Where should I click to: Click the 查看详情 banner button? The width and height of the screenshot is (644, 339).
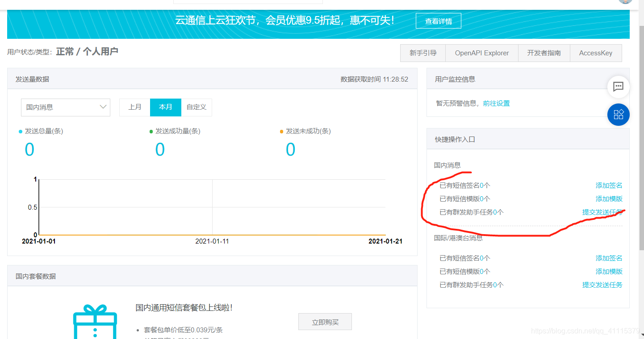click(438, 21)
